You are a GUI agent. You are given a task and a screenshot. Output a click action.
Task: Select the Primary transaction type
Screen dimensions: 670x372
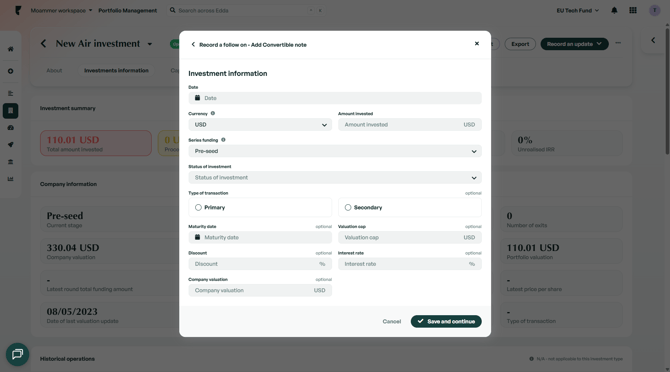[260, 207]
